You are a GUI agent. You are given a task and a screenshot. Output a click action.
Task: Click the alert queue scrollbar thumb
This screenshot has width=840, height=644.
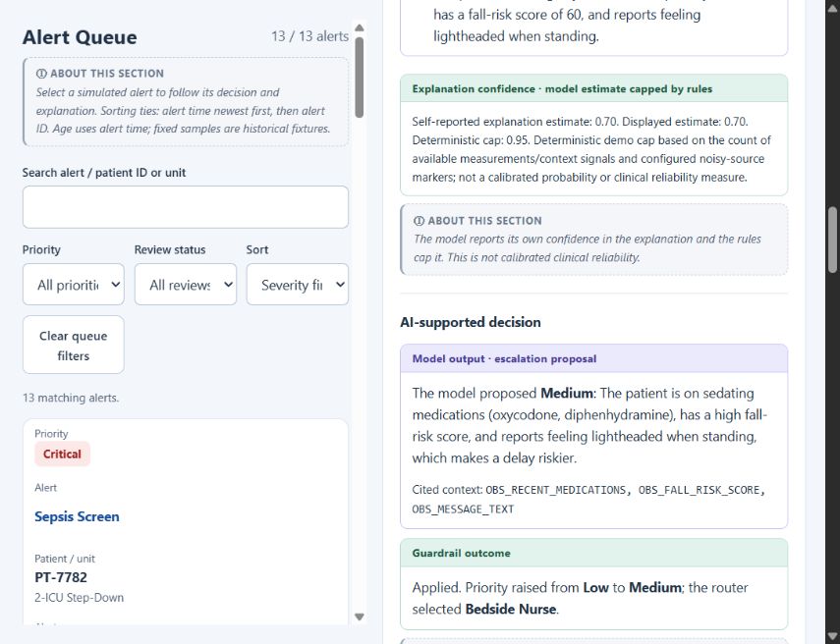tap(360, 78)
